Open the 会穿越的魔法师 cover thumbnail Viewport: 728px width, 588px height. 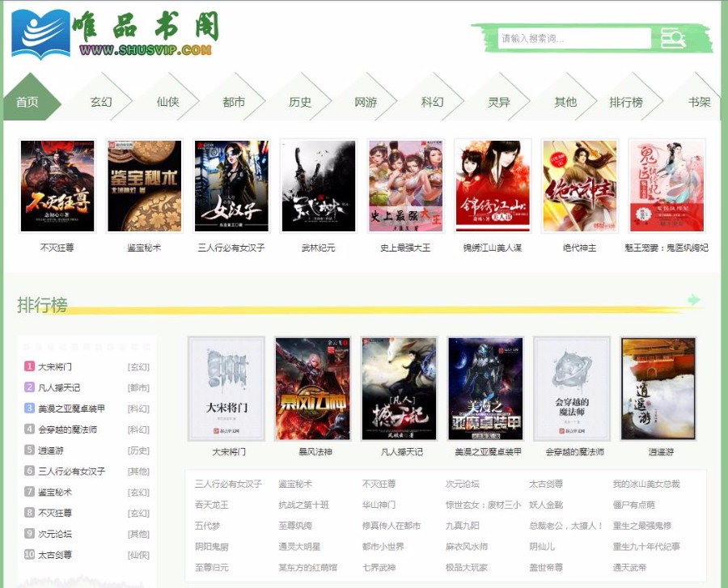point(572,388)
